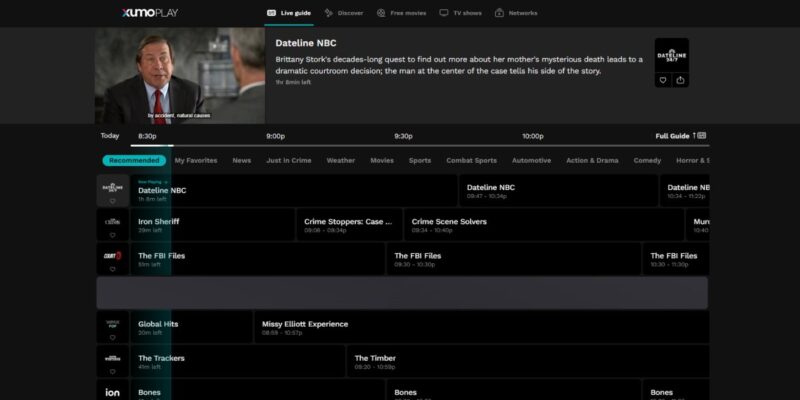Filter the guide by Weather
The image size is (800, 400).
[341, 160]
